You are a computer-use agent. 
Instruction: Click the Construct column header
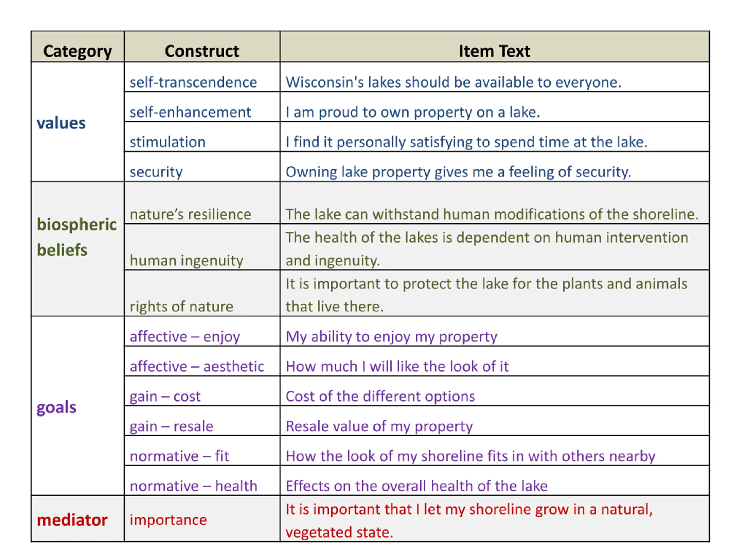(202, 47)
